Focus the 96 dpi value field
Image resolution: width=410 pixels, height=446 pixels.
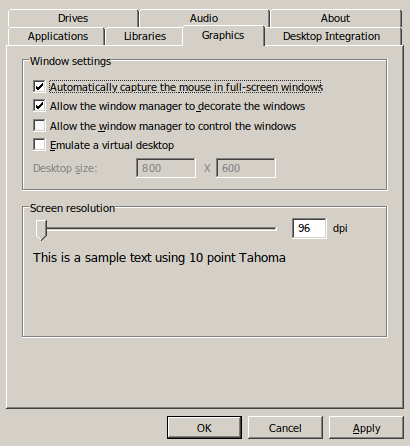pyautogui.click(x=309, y=228)
